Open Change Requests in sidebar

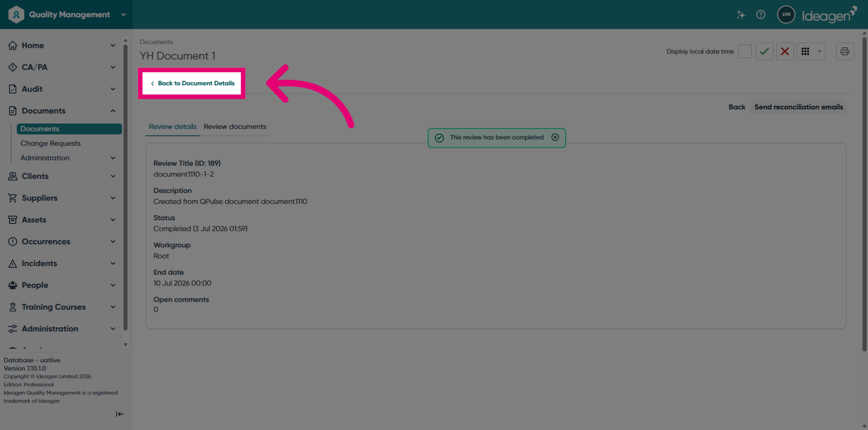click(50, 143)
